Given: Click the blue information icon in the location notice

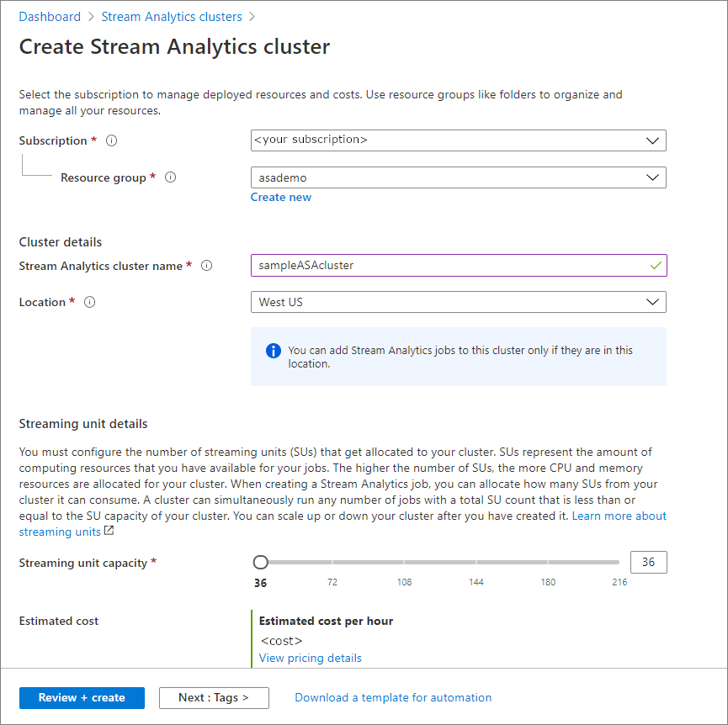Looking at the screenshot, I should point(273,351).
